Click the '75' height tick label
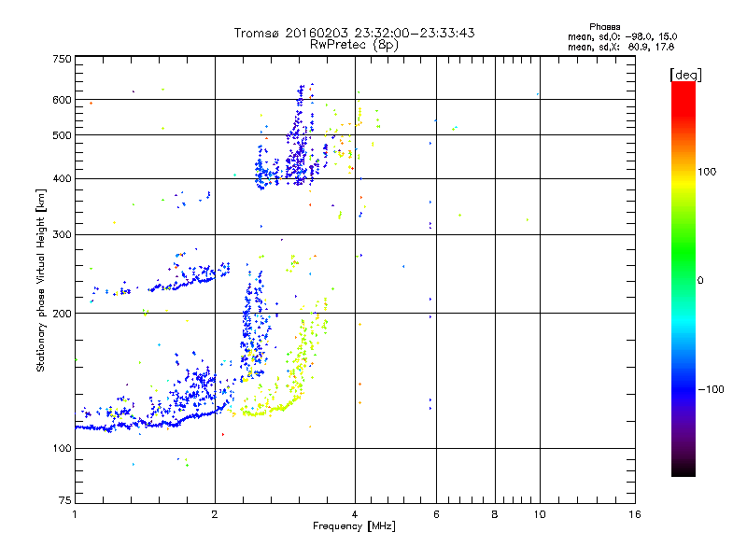 point(65,500)
